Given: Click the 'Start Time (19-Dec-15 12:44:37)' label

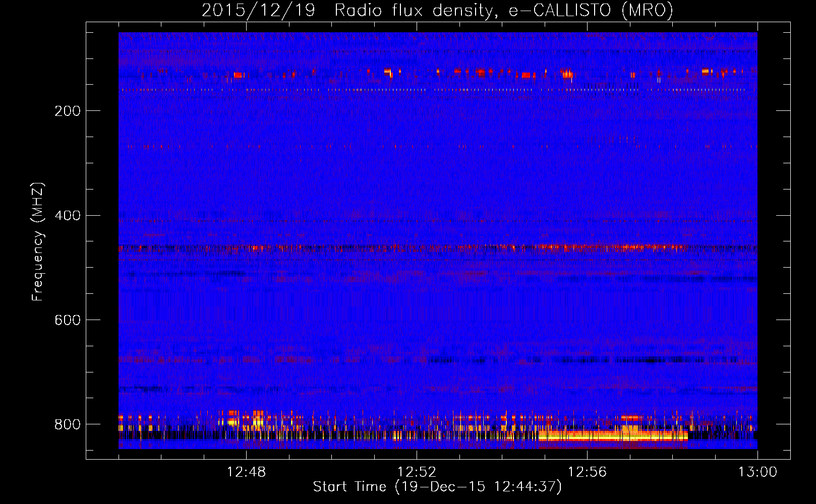Looking at the screenshot, I should pyautogui.click(x=437, y=487).
